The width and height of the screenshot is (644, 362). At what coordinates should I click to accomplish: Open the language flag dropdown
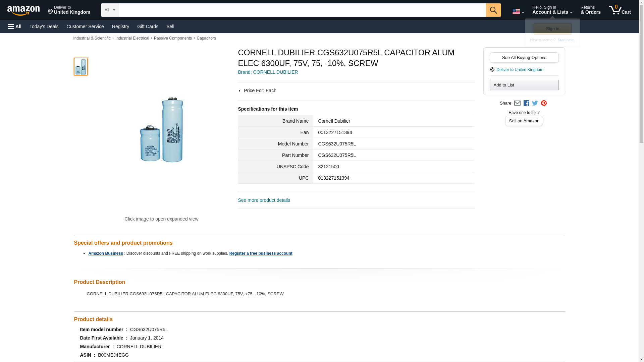[x=518, y=11]
